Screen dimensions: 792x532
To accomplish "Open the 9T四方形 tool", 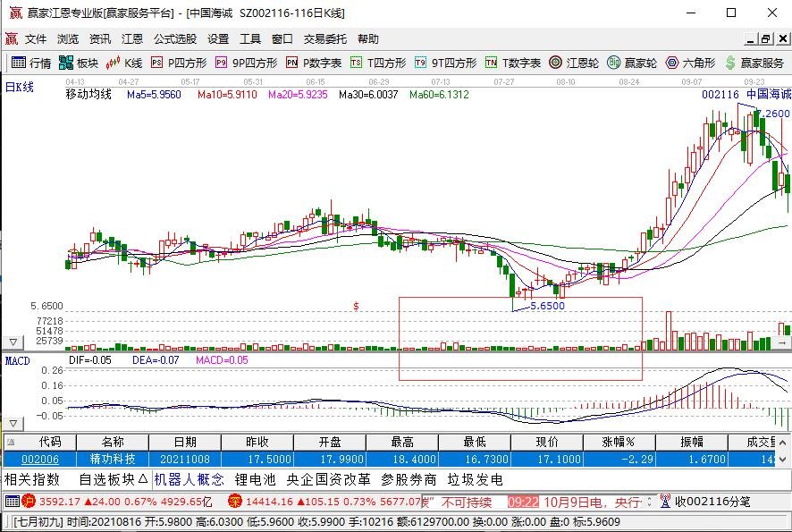I will coord(445,63).
